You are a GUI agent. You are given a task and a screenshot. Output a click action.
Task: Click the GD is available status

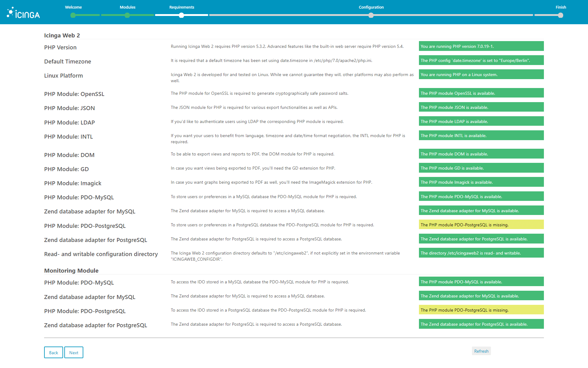(481, 168)
